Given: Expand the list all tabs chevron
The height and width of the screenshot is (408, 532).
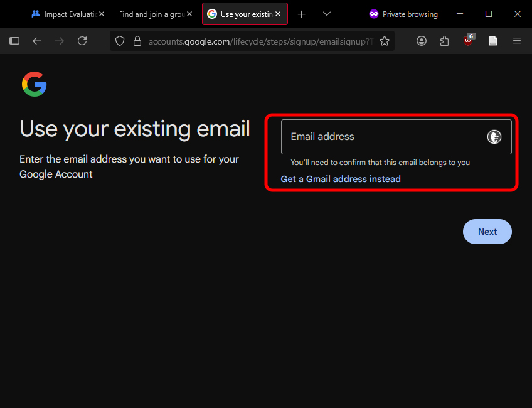Looking at the screenshot, I should pos(327,14).
